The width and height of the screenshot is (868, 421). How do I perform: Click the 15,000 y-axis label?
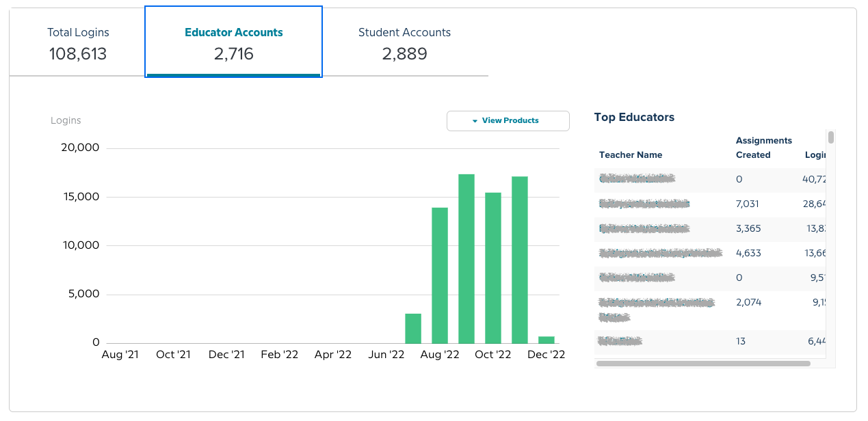[80, 197]
